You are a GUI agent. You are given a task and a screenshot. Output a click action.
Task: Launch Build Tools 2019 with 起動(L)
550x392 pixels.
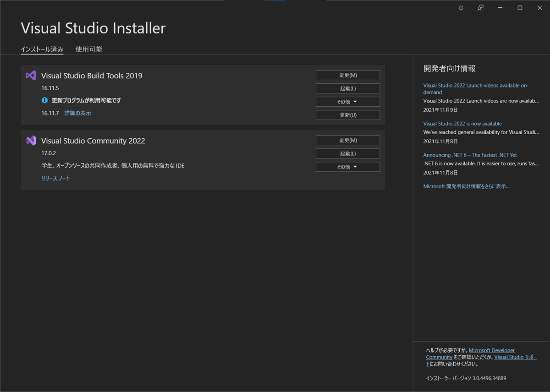[348, 88]
